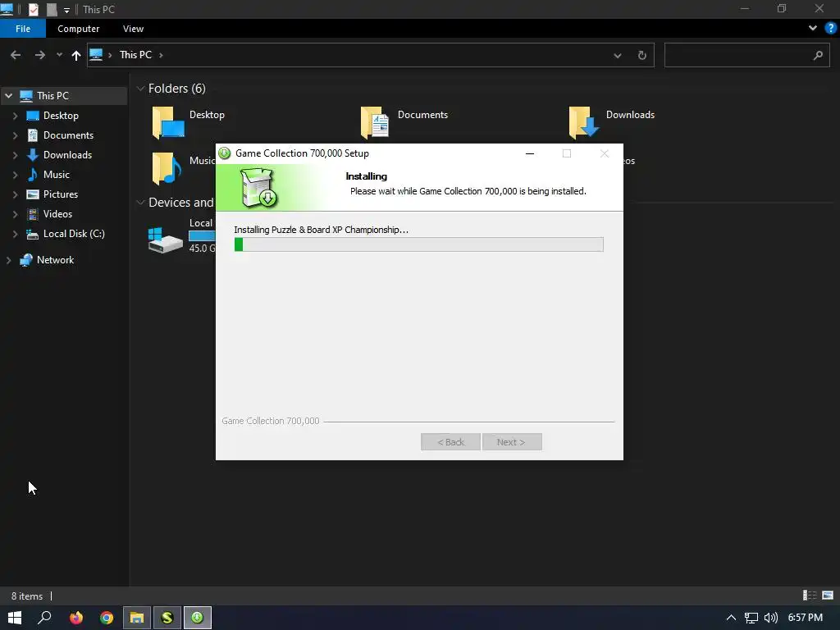Open Explorer quick access toolbar dropdown
This screenshot has width=840, height=630.
pyautogui.click(x=66, y=10)
